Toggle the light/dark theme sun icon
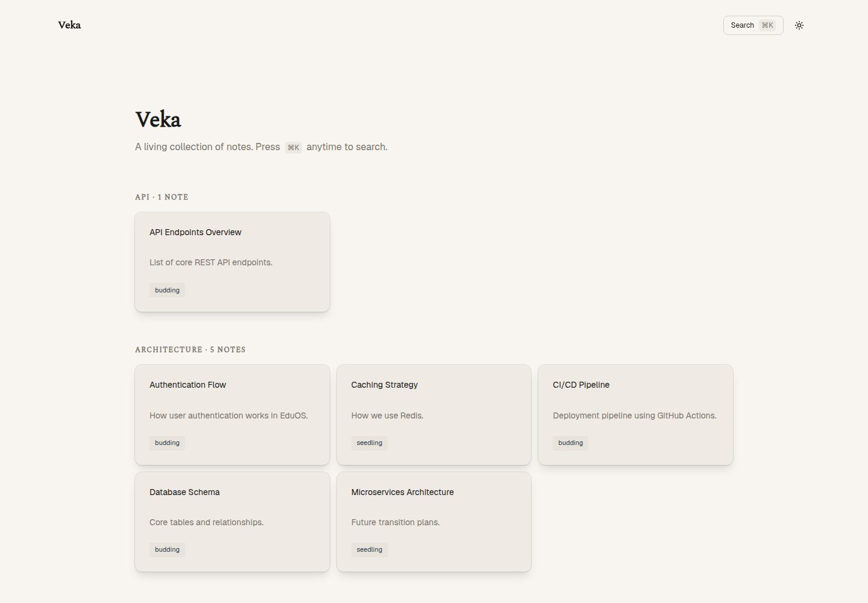The height and width of the screenshot is (603, 868). coord(799,25)
